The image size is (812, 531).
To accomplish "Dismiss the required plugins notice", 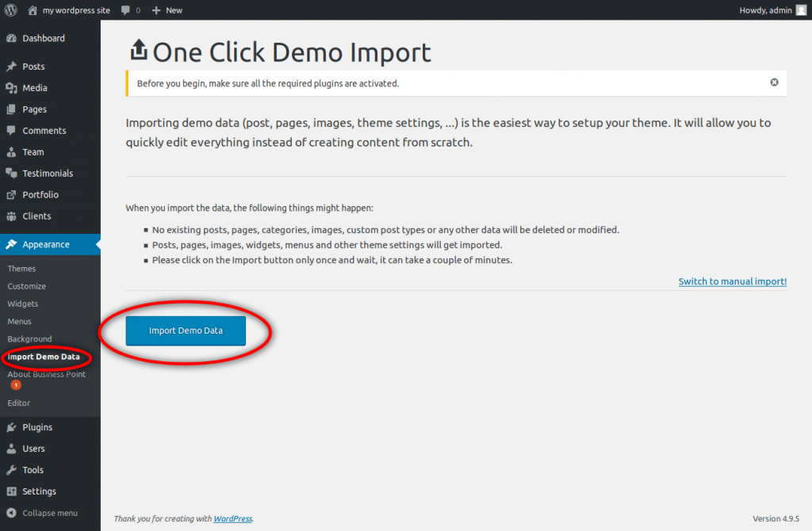I will [x=774, y=82].
